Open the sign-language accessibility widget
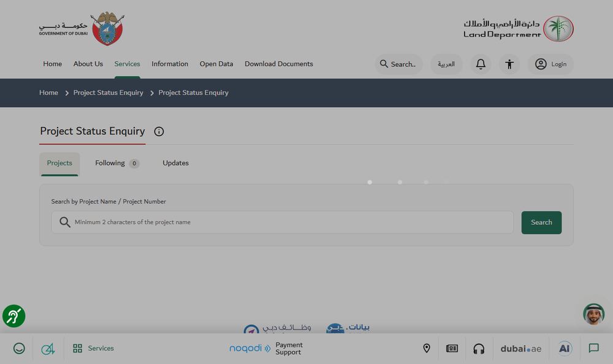The width and height of the screenshot is (613, 364). click(13, 316)
